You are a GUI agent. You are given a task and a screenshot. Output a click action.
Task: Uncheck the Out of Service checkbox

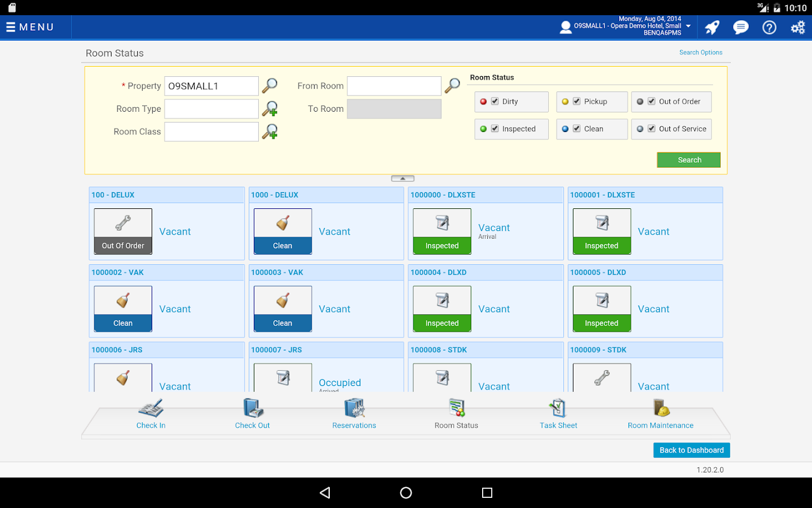[651, 129]
